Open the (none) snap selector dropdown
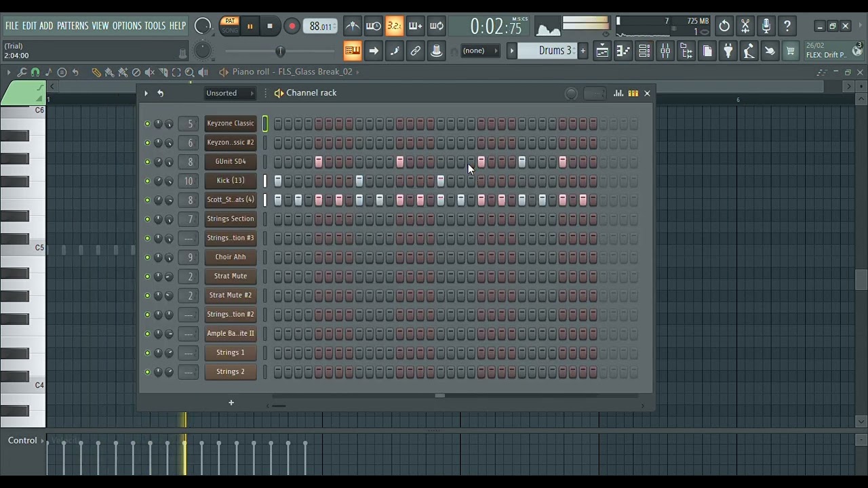 point(480,51)
